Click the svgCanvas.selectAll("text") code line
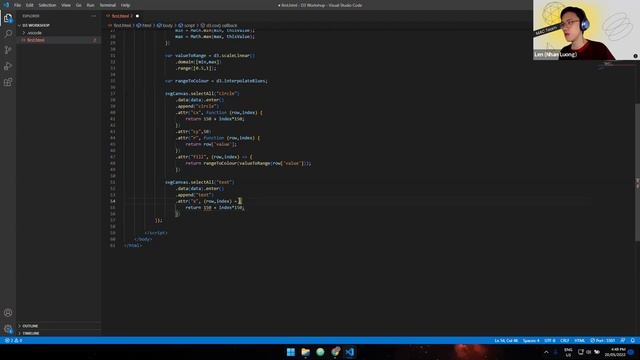The image size is (640, 360). (x=200, y=182)
